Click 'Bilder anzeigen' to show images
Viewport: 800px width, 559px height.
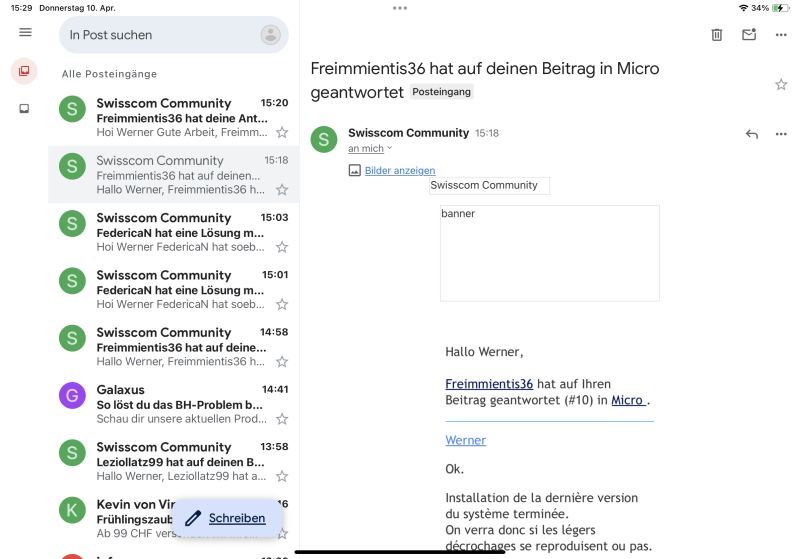click(399, 171)
